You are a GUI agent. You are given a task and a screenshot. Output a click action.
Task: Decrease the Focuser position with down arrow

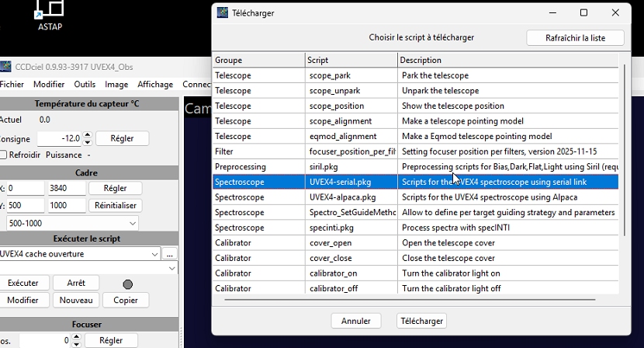[77, 344]
